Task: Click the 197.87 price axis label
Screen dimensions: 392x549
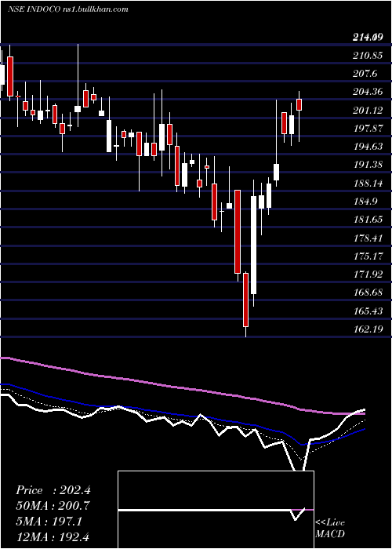Action: click(368, 128)
